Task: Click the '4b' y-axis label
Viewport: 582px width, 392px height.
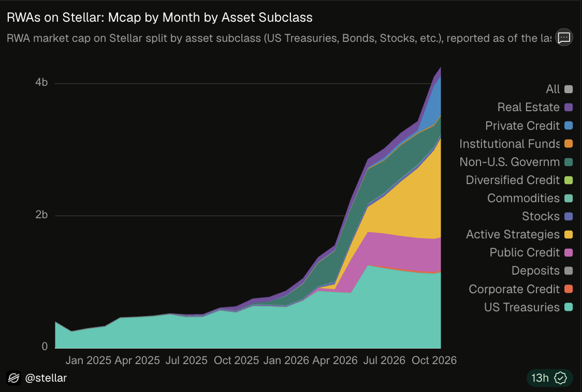Action: pyautogui.click(x=41, y=82)
